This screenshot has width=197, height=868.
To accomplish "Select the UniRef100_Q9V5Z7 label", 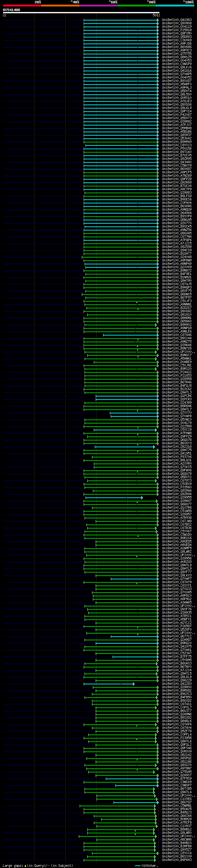I will 176,850.
